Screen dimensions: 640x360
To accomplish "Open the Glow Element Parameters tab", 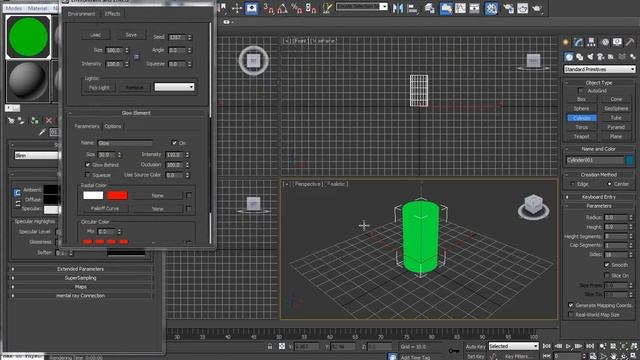I will coord(87,127).
